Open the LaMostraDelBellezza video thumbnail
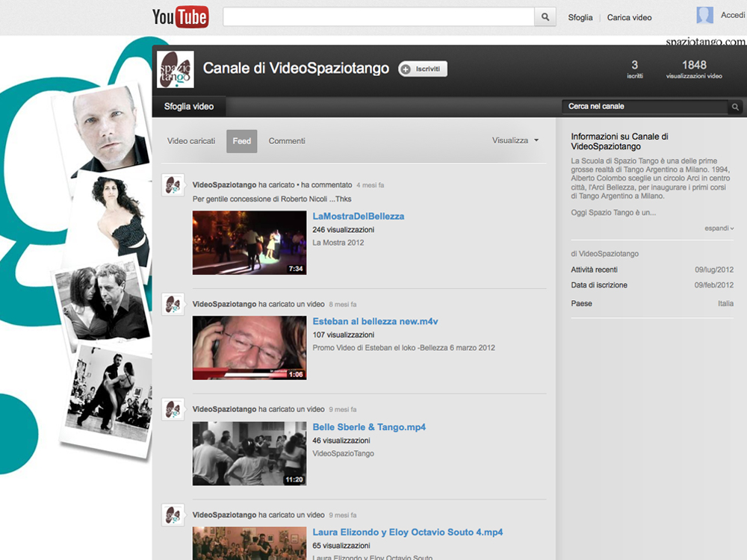The width and height of the screenshot is (747, 560). coord(249,243)
